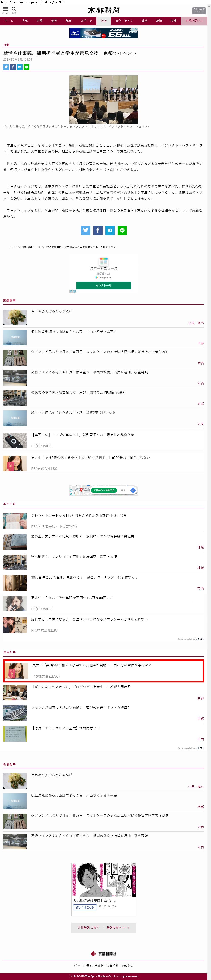Click large Hatena B! icon below article

(110, 230)
